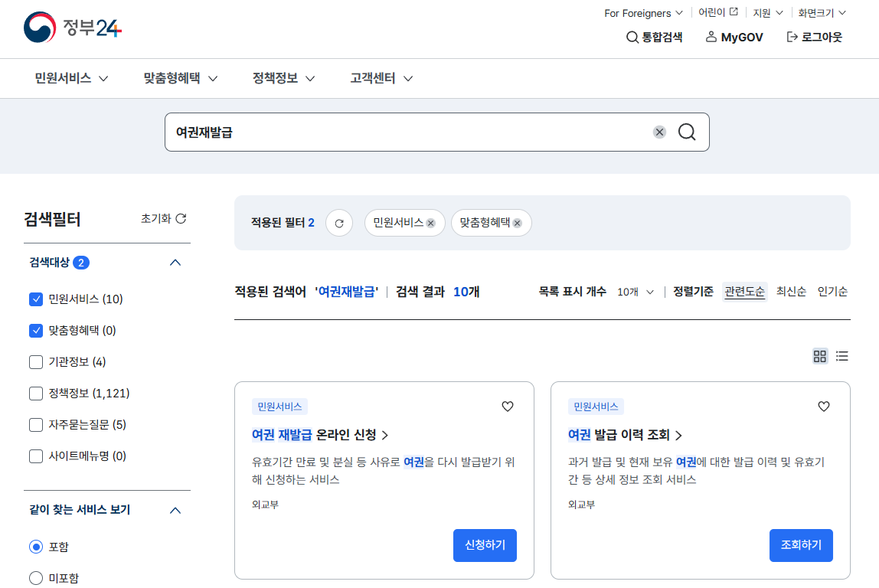Reset filters using the 초기화 refresh icon

click(181, 218)
